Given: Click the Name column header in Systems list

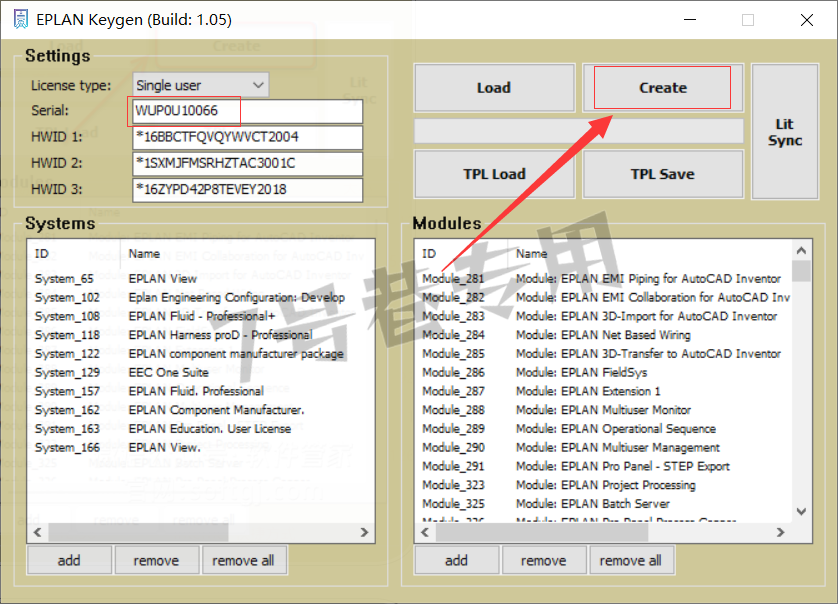Looking at the screenshot, I should pyautogui.click(x=247, y=253).
